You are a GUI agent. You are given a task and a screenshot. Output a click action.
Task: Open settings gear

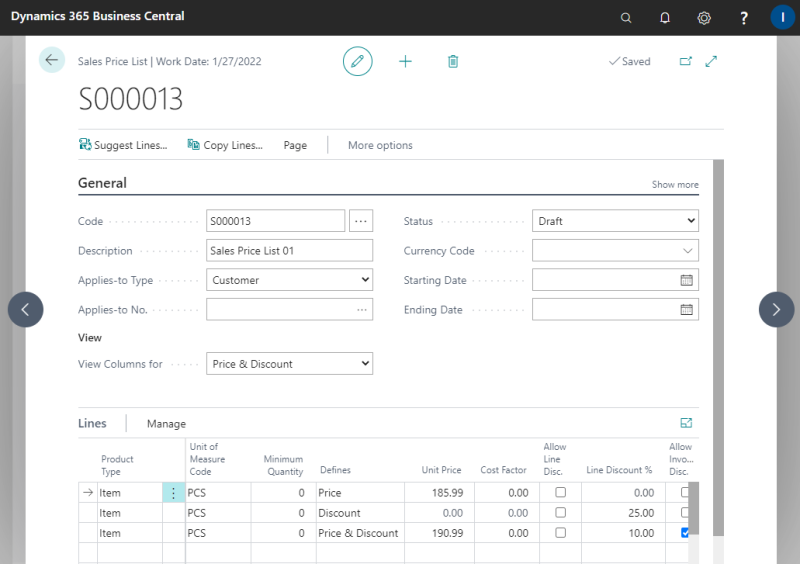[704, 18]
